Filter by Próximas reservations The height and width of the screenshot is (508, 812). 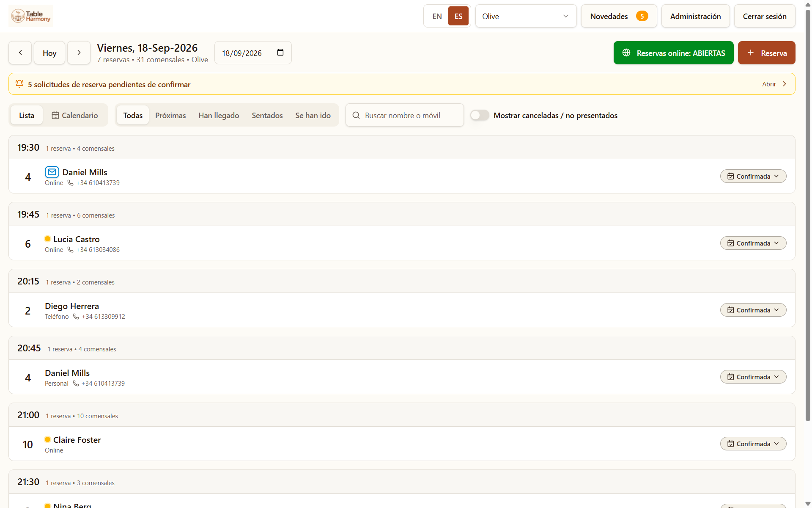170,115
